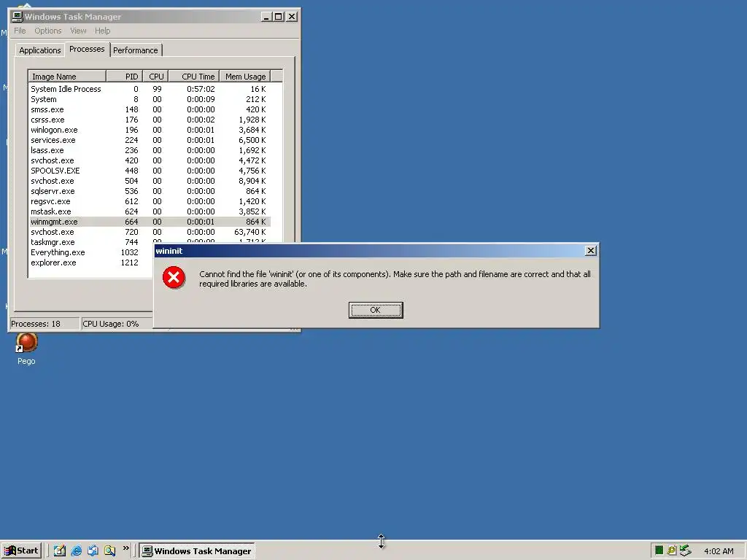Launch Internet Explorer from Quick Launch
This screenshot has width=747, height=560.
point(76,551)
